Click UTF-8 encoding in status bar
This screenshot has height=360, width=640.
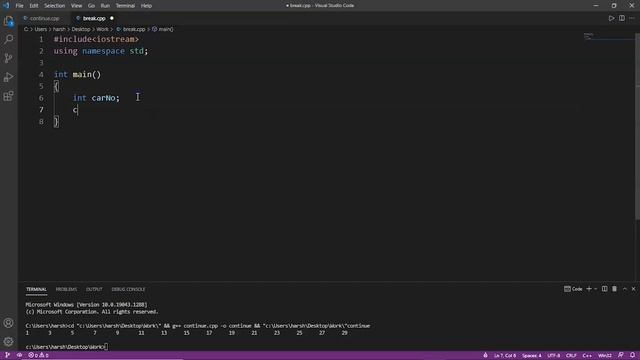[553, 355]
